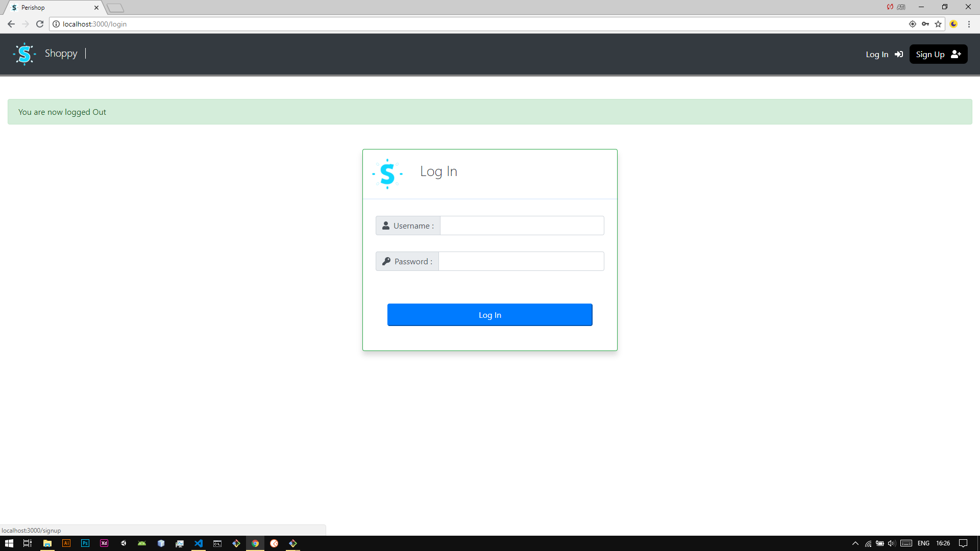Click the Password input field
Viewport: 980px width, 551px height.
tap(522, 262)
